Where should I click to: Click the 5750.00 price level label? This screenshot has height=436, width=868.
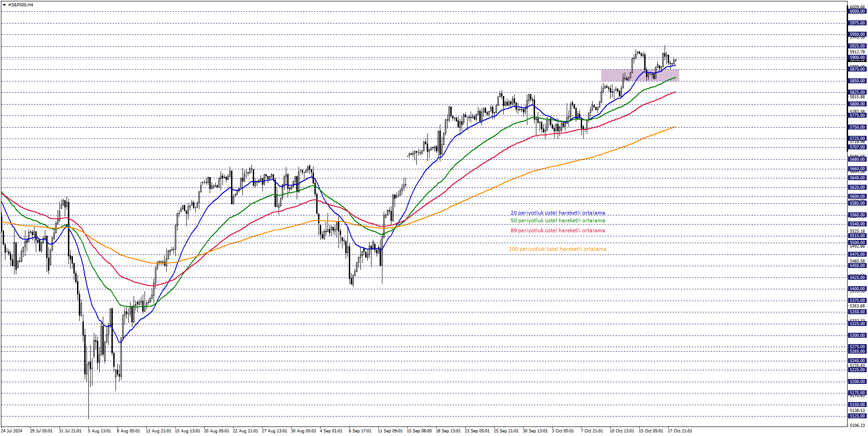pyautogui.click(x=857, y=127)
